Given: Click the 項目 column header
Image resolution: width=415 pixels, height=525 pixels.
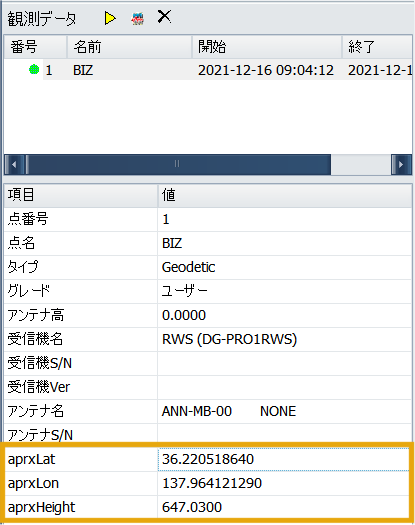Looking at the screenshot, I should coord(80,195).
